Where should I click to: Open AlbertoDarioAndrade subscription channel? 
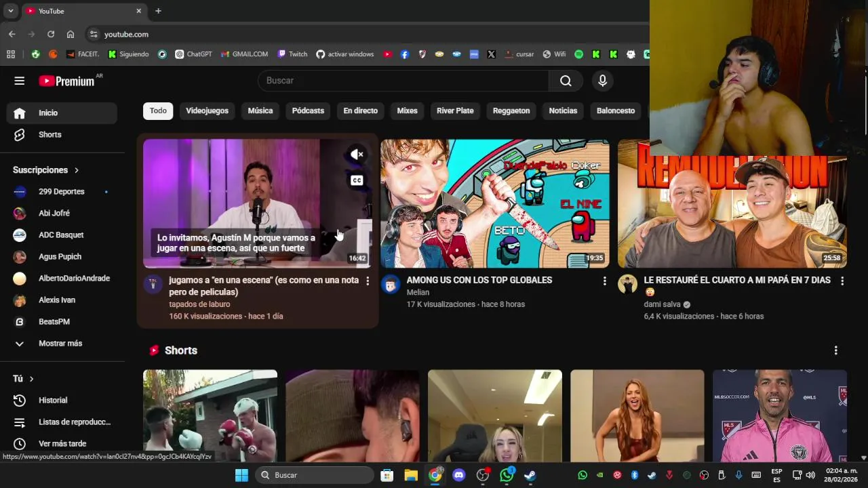coord(62,279)
